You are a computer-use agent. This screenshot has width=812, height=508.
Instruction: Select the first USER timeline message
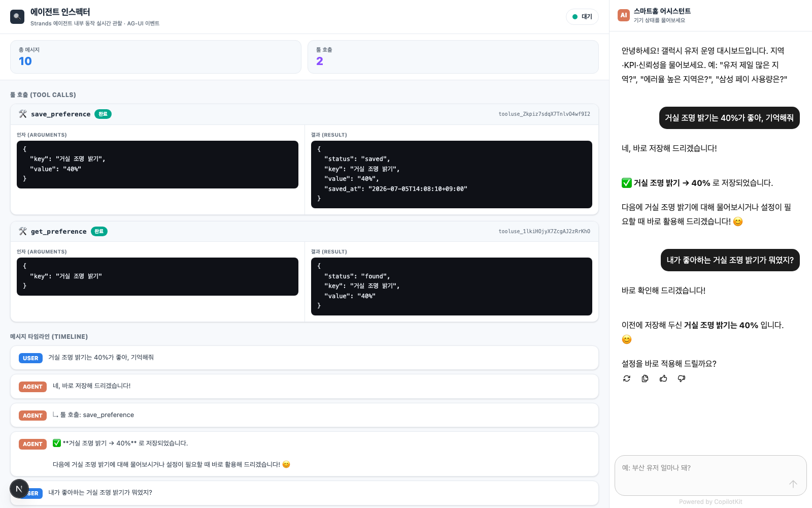tap(304, 358)
